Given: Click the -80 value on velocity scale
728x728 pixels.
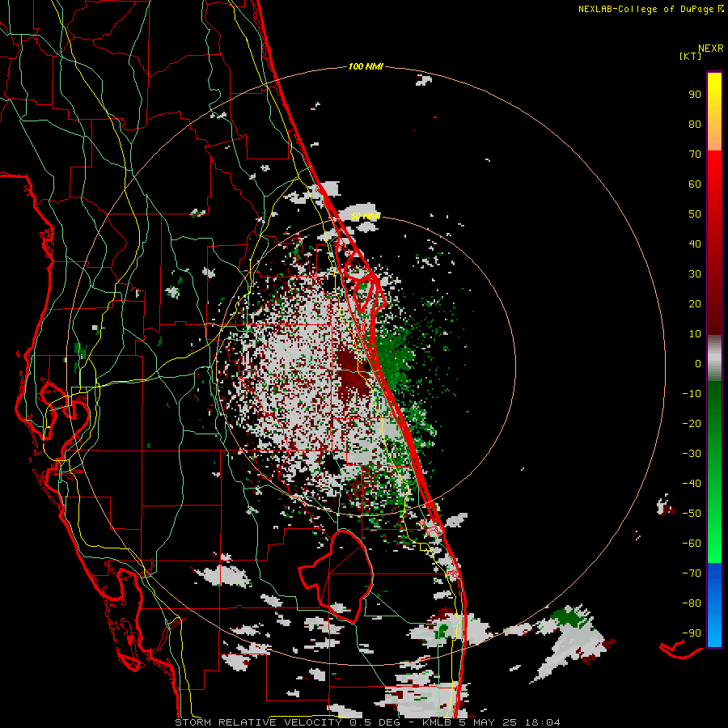Looking at the screenshot, I should pos(692,603).
